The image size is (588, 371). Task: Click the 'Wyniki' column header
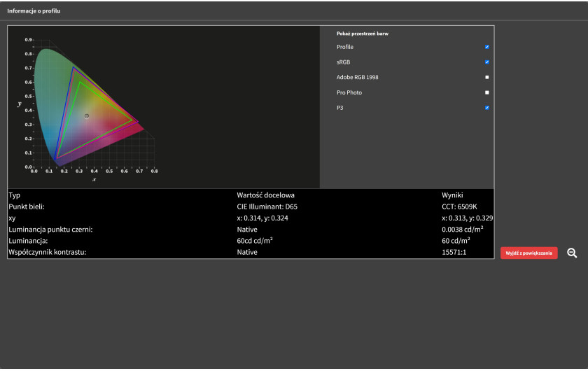pyautogui.click(x=452, y=195)
